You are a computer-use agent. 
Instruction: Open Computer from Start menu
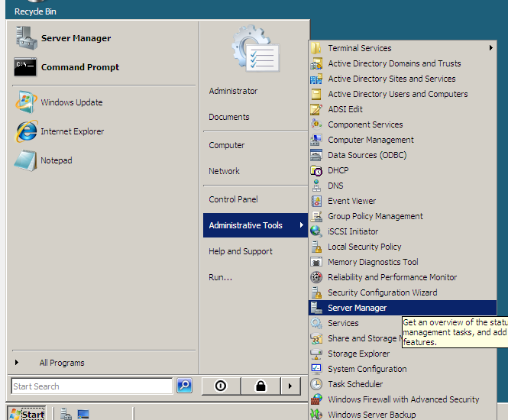[255, 145]
